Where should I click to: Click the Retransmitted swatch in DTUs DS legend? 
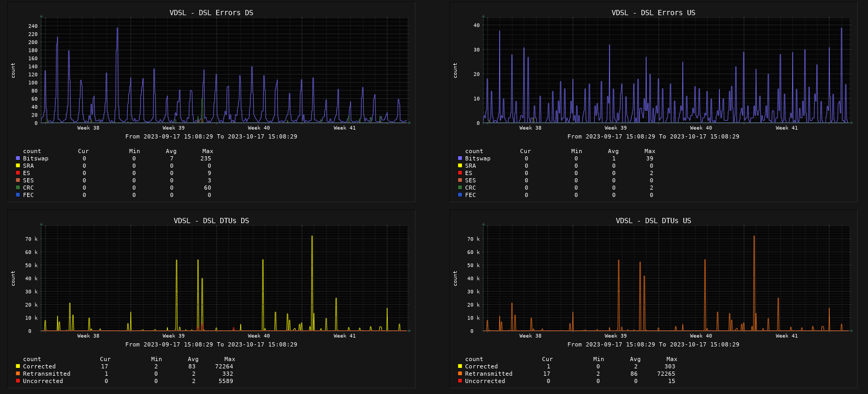click(x=18, y=373)
